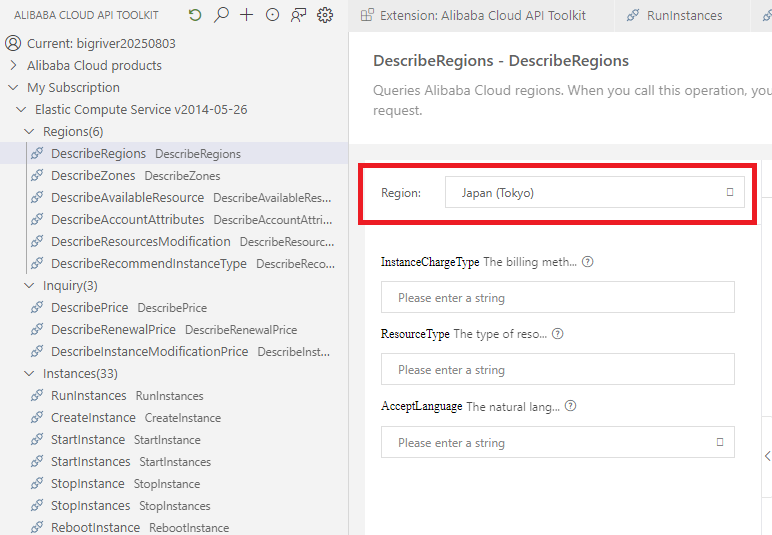Image resolution: width=772 pixels, height=535 pixels.
Task: Click the account profile icon beside Current
Action: (x=13, y=43)
